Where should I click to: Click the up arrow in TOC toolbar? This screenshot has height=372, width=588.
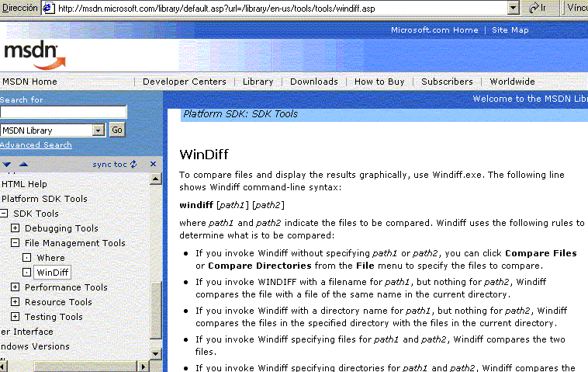[x=23, y=164]
